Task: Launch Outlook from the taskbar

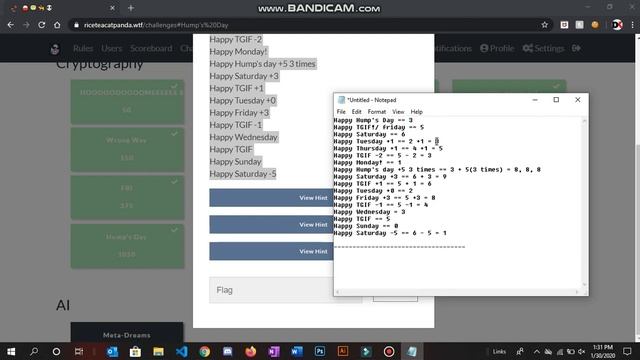Action: click(x=112, y=351)
